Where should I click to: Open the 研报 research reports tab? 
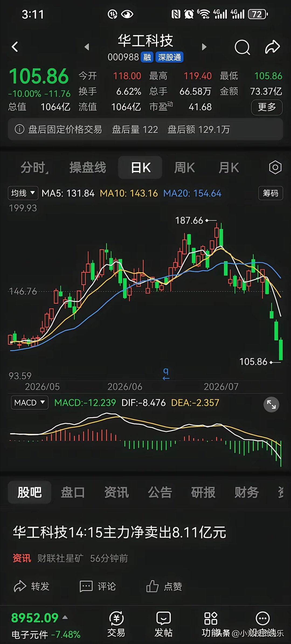pos(203,492)
